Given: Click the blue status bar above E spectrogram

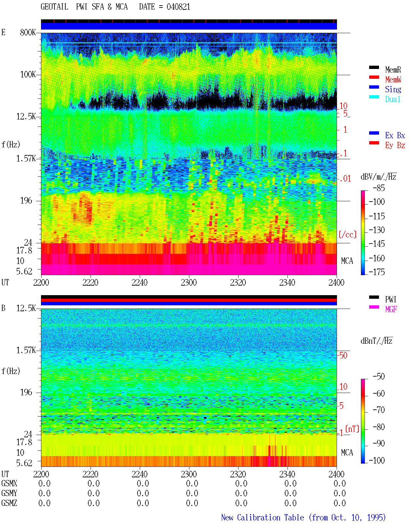Looking at the screenshot, I should click(x=189, y=26).
